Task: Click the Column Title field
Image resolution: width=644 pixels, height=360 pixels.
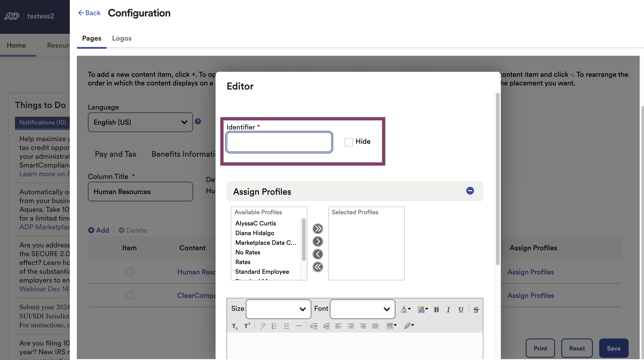Action: point(140,191)
